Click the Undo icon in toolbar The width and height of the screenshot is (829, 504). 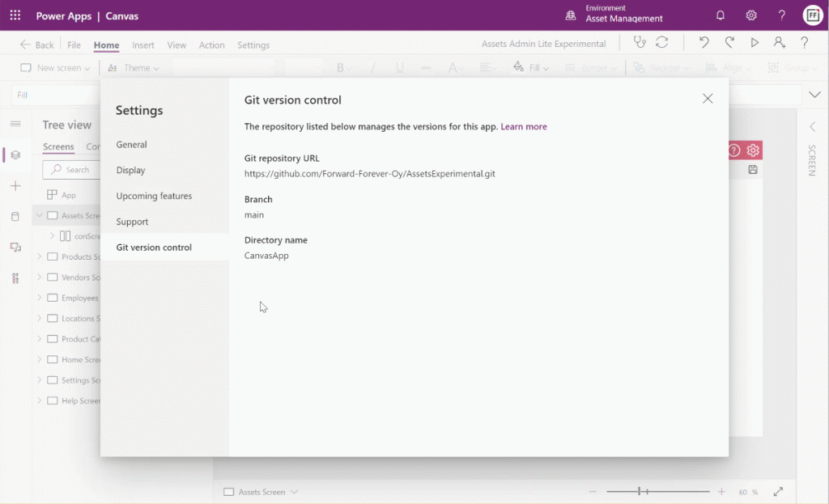pyautogui.click(x=704, y=42)
